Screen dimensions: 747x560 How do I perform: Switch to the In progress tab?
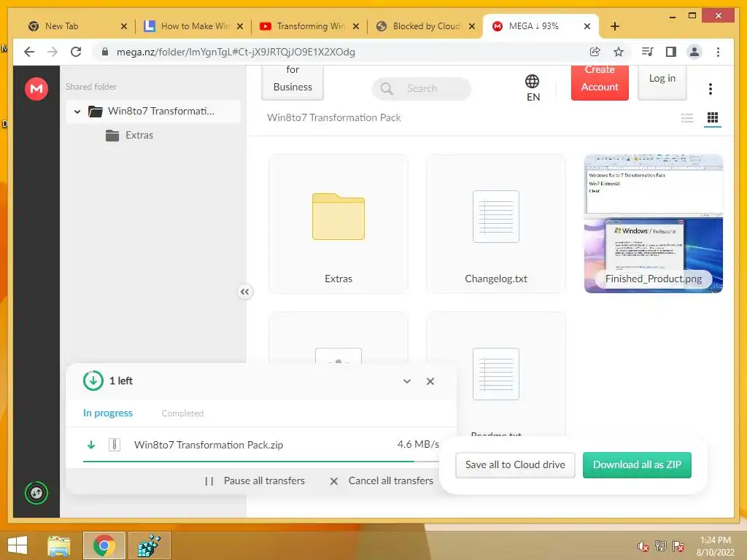108,413
